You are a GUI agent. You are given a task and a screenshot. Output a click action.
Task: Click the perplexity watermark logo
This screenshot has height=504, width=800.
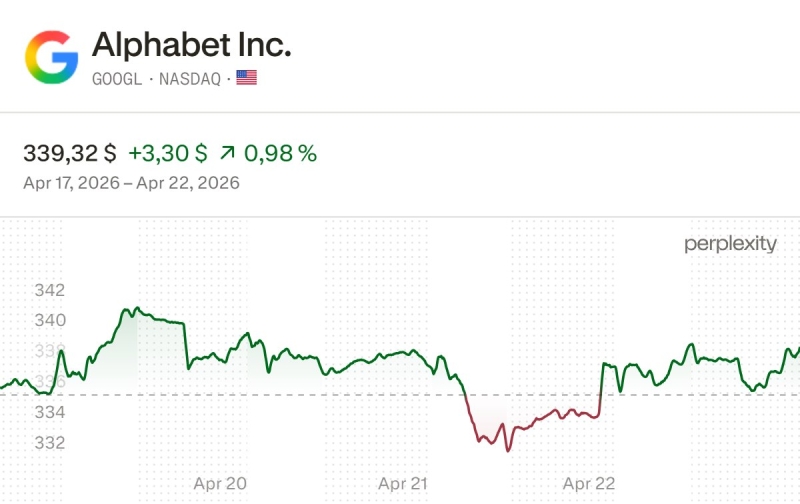tap(729, 244)
